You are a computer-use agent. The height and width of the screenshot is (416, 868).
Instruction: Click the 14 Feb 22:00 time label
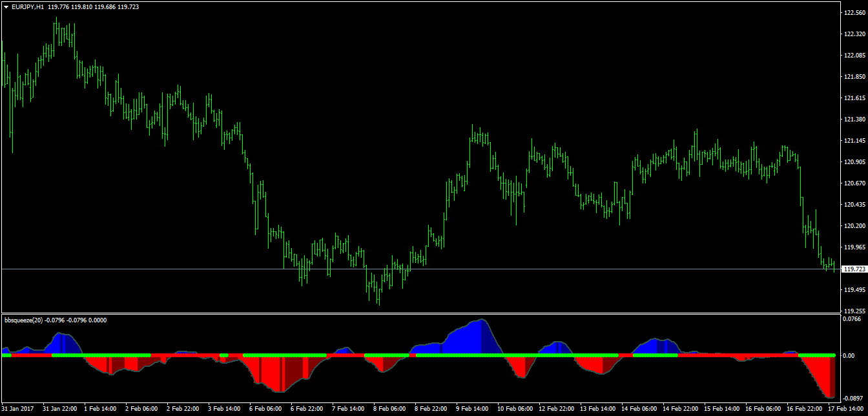681,410
